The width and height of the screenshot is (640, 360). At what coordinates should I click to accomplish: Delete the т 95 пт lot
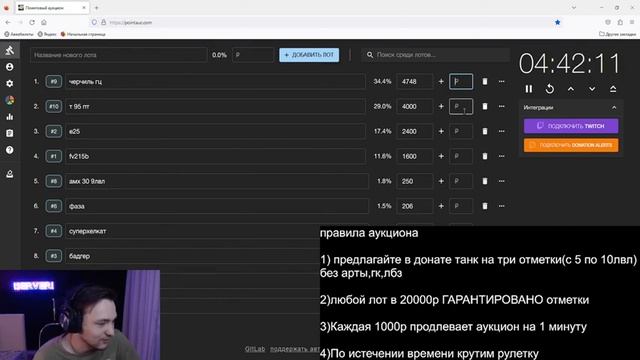coord(484,106)
